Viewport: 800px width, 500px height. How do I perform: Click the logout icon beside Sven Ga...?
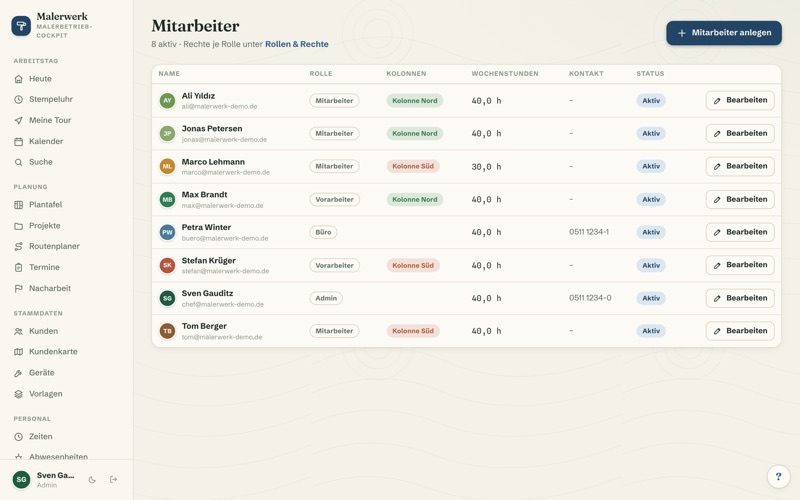click(x=113, y=480)
